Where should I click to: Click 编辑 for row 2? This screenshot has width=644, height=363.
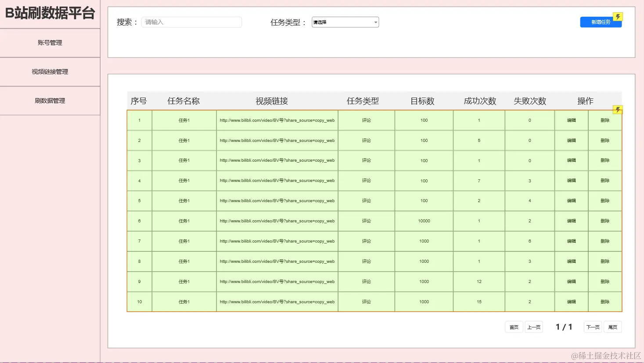coord(571,141)
